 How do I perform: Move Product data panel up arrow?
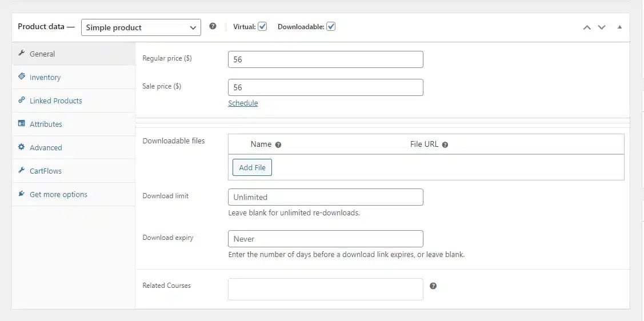(587, 27)
